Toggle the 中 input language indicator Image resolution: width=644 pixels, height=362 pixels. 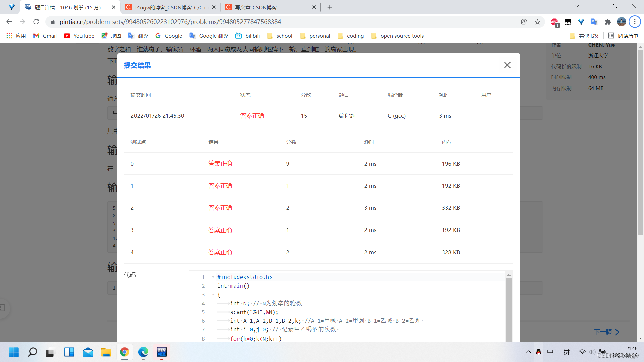tap(550, 352)
